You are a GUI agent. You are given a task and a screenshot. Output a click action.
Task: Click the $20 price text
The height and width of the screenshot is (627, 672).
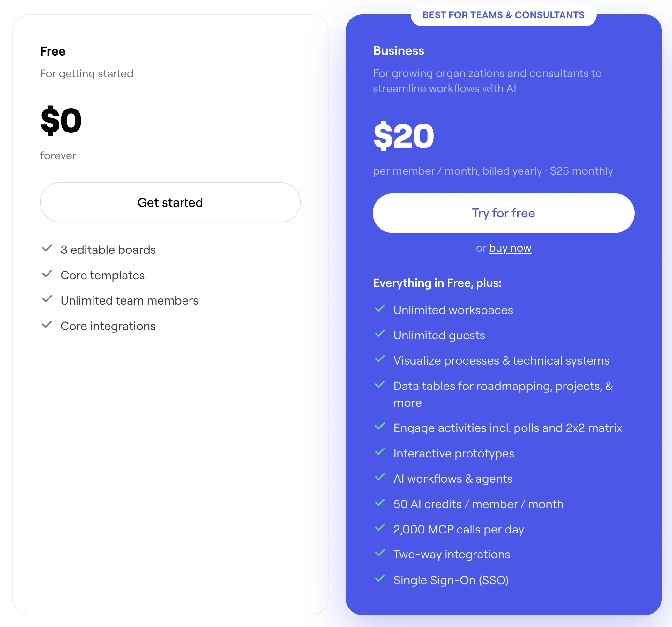click(x=404, y=136)
